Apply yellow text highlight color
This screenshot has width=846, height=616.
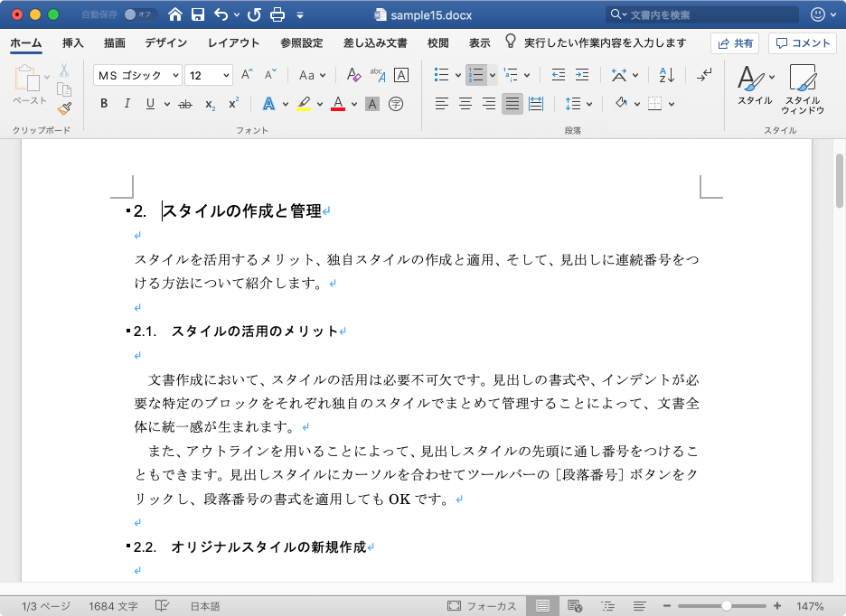point(304,104)
